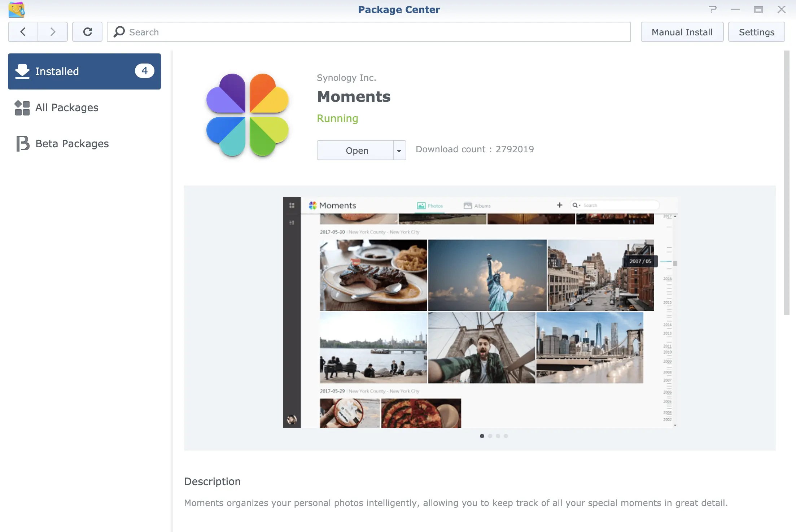Click the Moments app flower icon
Screen dimensions: 796x532
point(248,115)
